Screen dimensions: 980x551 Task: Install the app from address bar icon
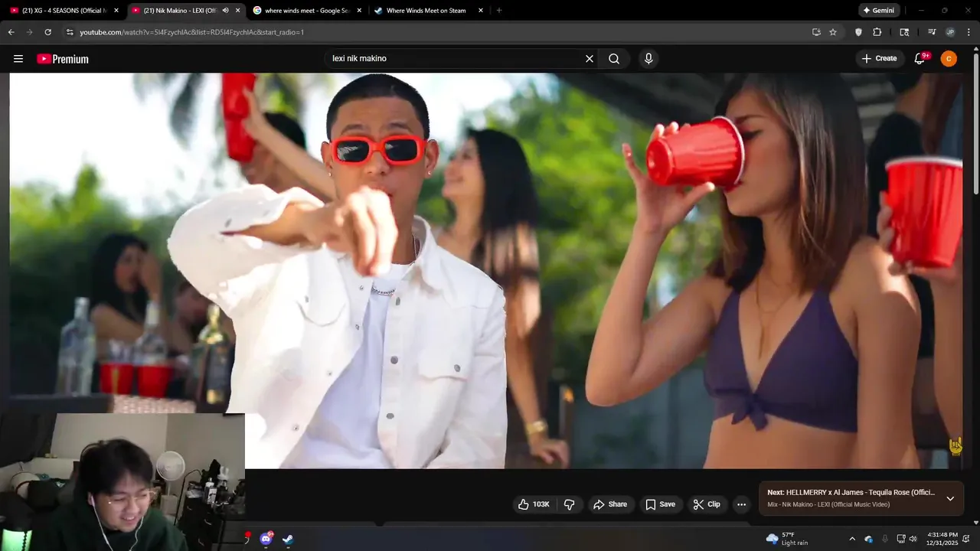[816, 32]
